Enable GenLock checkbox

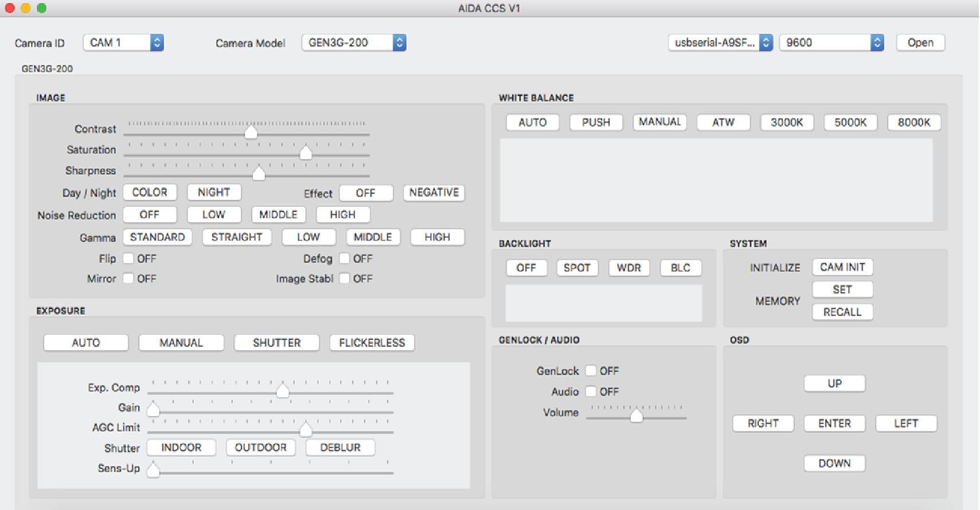(591, 371)
